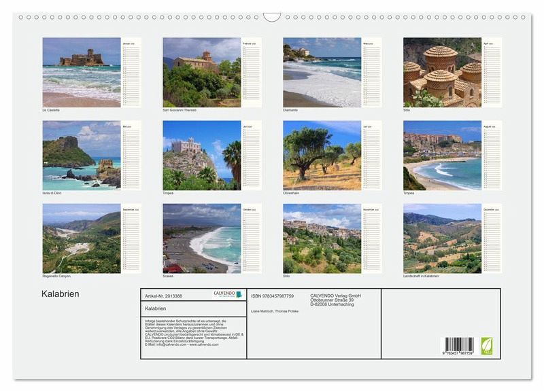Viewport: 544px width, 392px height.
Task: Click the calendar hanger hook notch
Action: pyautogui.click(x=271, y=18)
